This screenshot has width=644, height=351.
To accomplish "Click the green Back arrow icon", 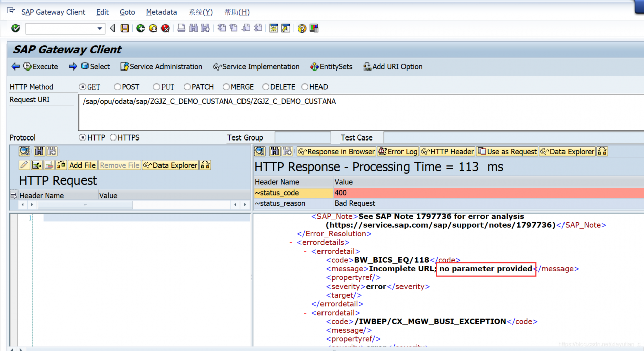I will pyautogui.click(x=141, y=28).
